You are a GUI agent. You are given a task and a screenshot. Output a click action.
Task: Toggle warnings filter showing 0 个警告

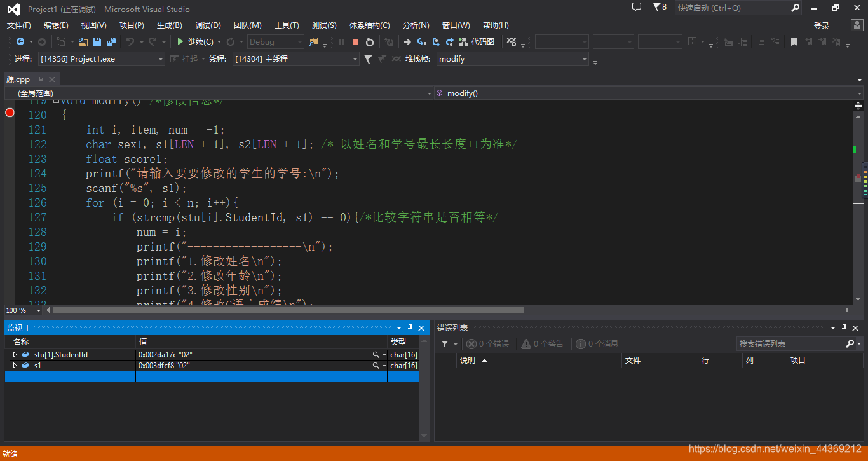(x=543, y=344)
